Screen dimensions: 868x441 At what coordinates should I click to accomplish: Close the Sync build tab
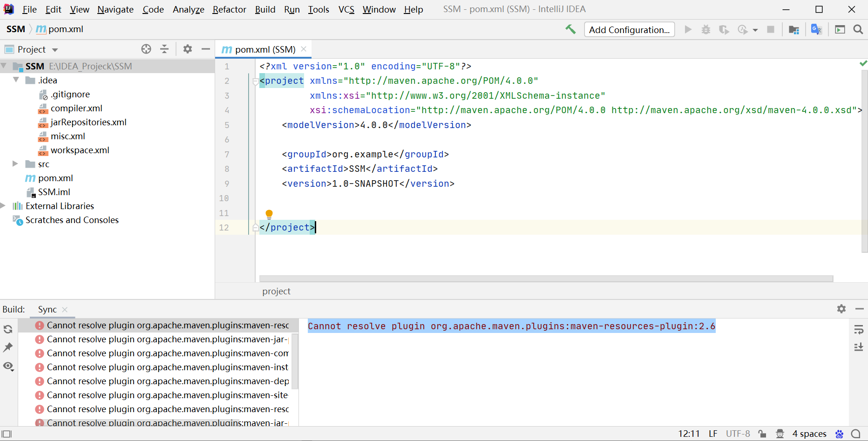point(65,310)
